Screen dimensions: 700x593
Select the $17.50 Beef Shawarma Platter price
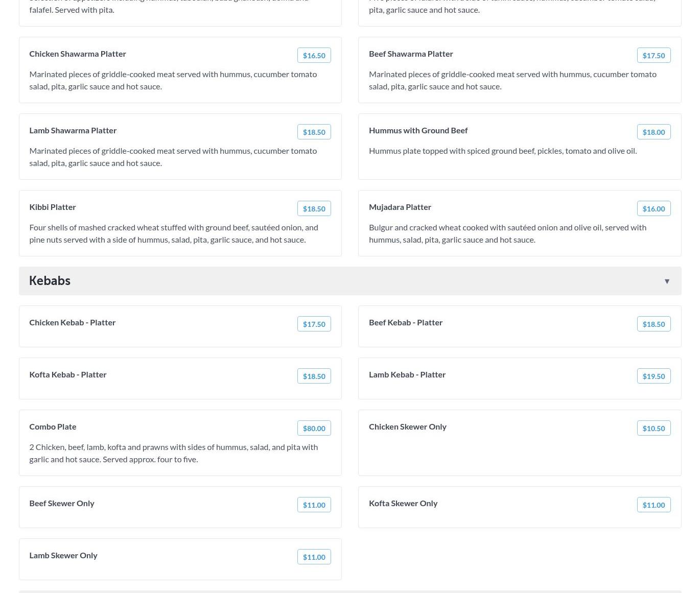[x=654, y=55]
